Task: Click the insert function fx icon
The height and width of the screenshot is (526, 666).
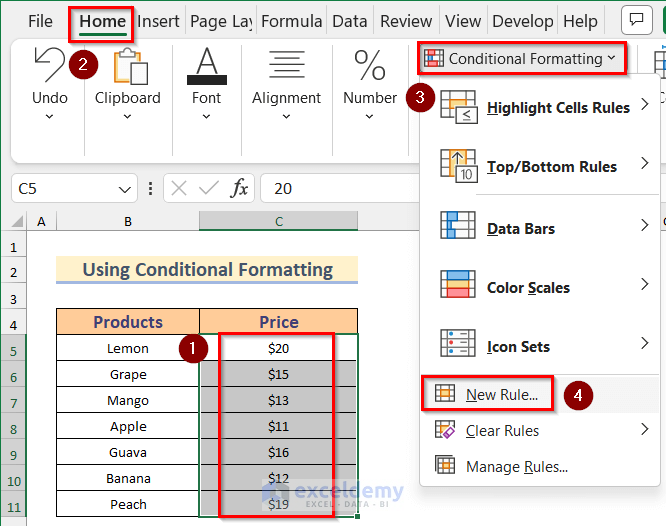Action: (240, 188)
